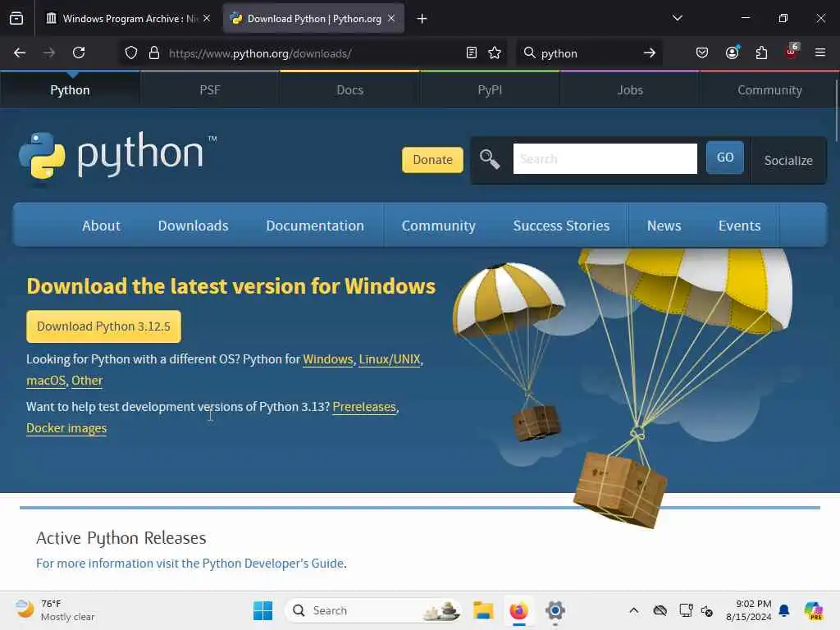The width and height of the screenshot is (840, 630).
Task: Open the Other platforms link
Action: 87,381
